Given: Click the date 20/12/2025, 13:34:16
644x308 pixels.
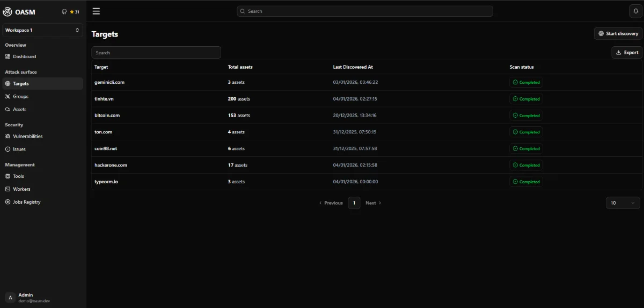Looking at the screenshot, I should 355,116.
